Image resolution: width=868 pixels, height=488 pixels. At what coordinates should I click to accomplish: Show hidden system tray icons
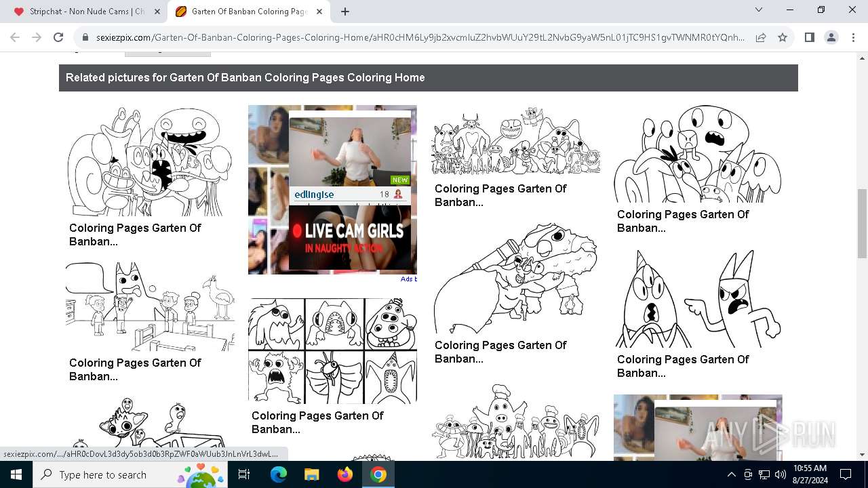point(731,474)
